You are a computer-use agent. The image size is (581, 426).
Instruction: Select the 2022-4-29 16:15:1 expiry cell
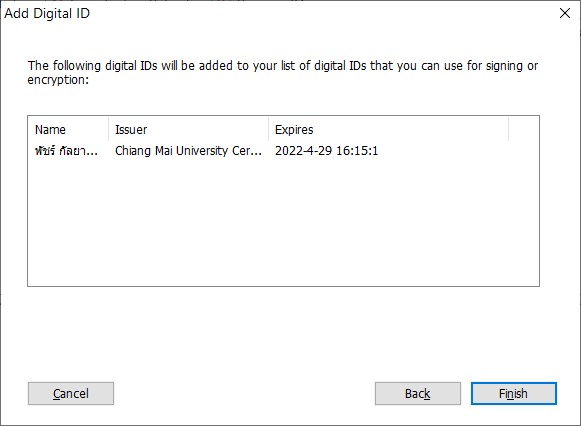point(326,151)
